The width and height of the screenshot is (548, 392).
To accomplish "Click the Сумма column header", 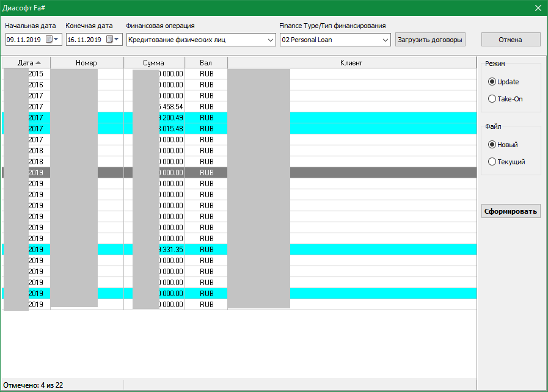I will [153, 63].
